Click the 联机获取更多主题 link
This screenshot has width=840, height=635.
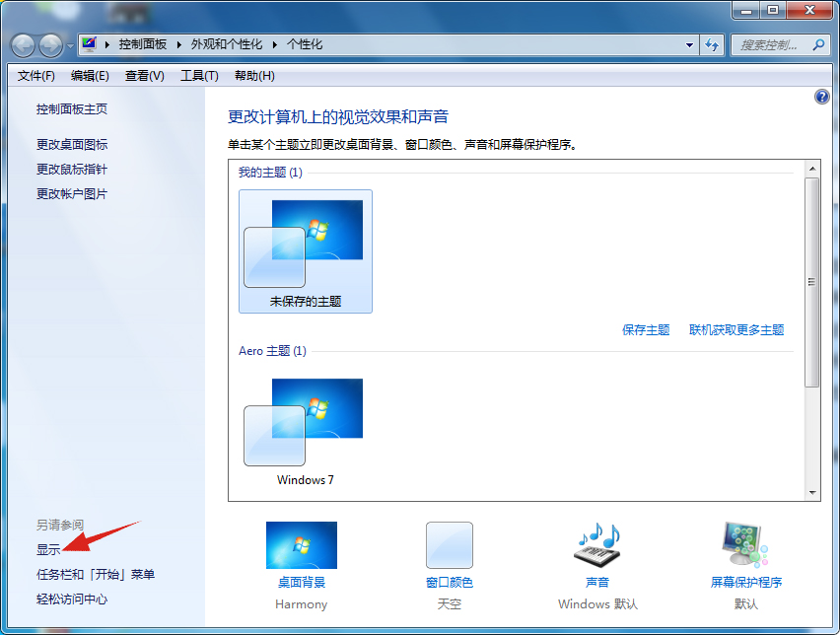736,330
